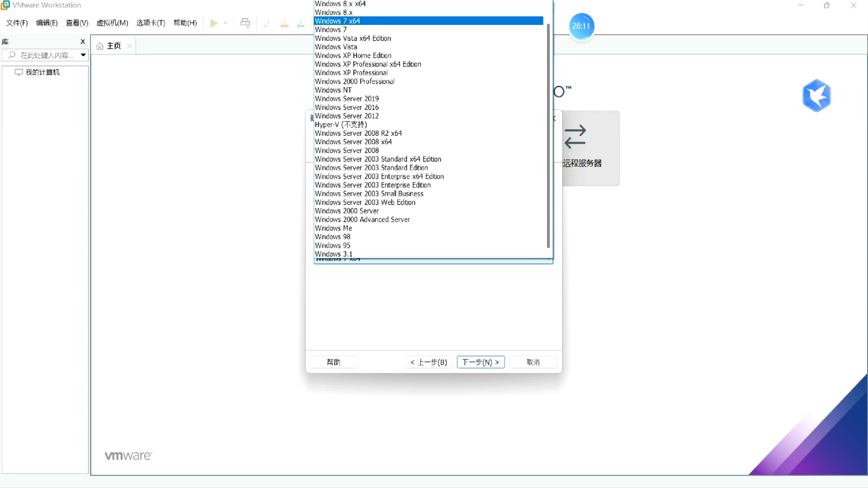Screen dimensions: 868x488
Task: Click the 上一步(B) back button
Action: [x=428, y=362]
